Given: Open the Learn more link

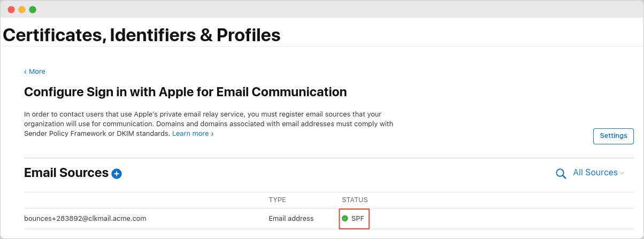Looking at the screenshot, I should click(x=193, y=133).
